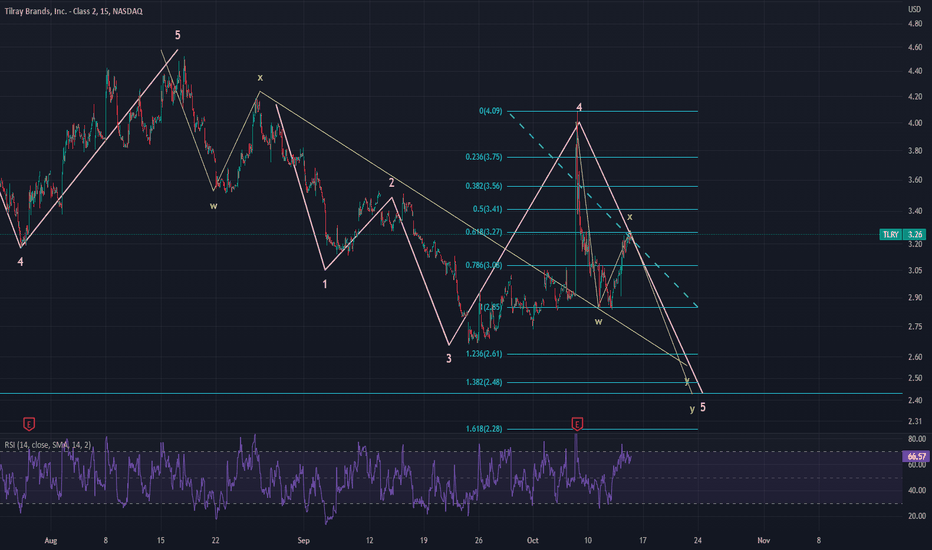Click the x label above the late-August peak

point(260,77)
